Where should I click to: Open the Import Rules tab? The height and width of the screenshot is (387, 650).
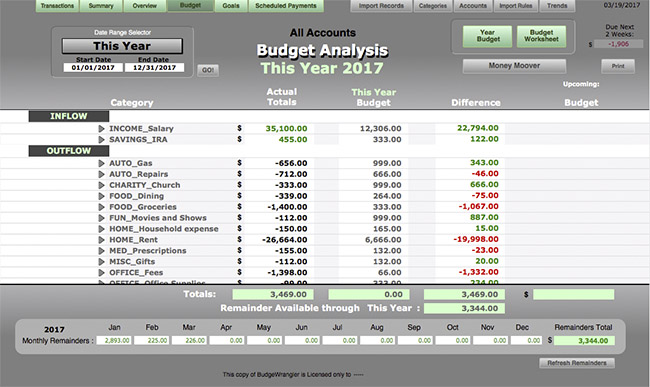click(515, 6)
